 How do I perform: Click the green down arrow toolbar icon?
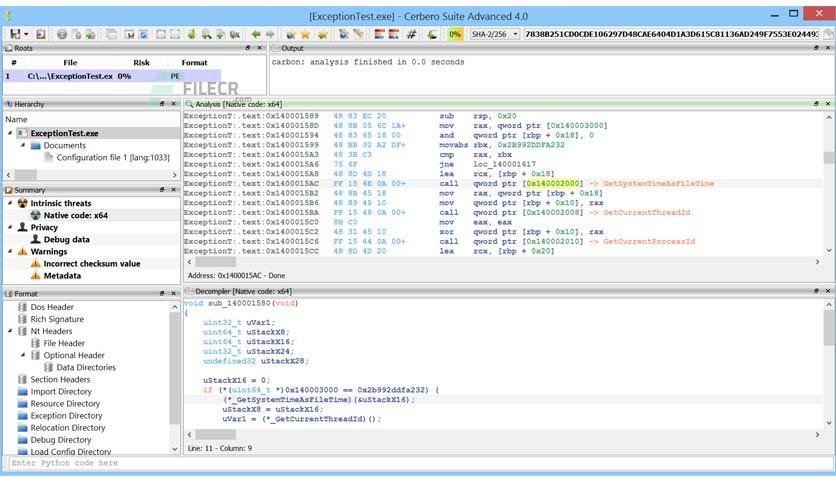point(191,34)
